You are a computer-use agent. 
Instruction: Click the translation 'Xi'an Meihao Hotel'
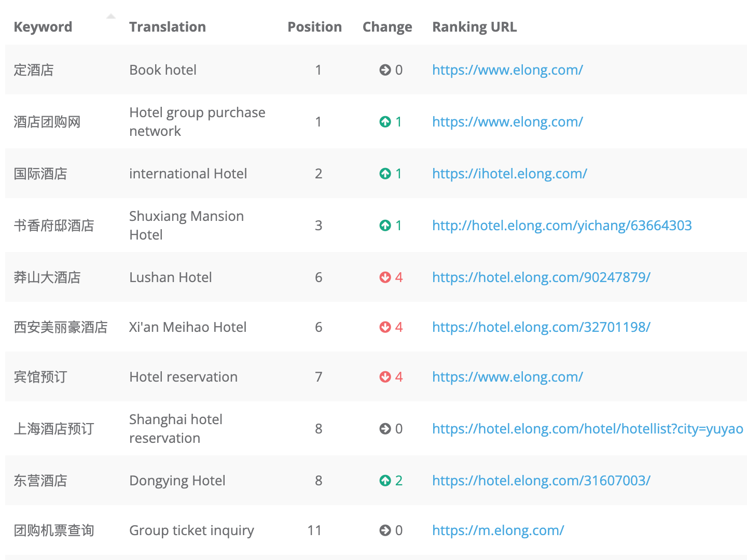click(x=188, y=327)
